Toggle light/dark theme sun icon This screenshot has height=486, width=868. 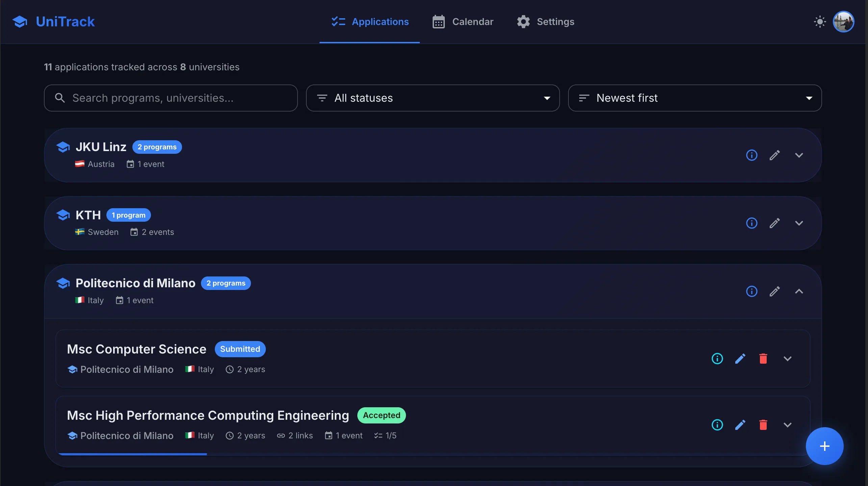point(820,22)
